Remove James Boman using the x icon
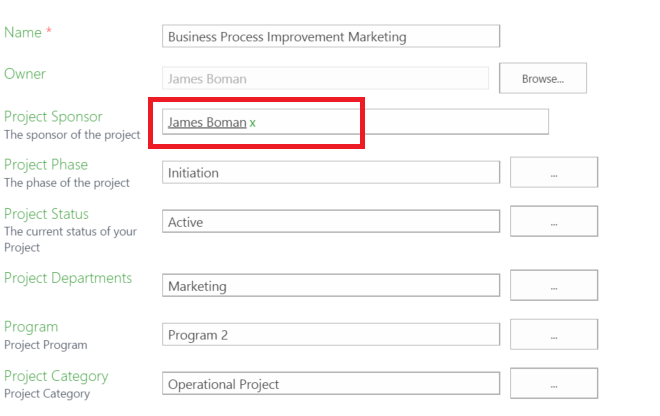Viewport: 660px width, 416px height. coord(253,123)
